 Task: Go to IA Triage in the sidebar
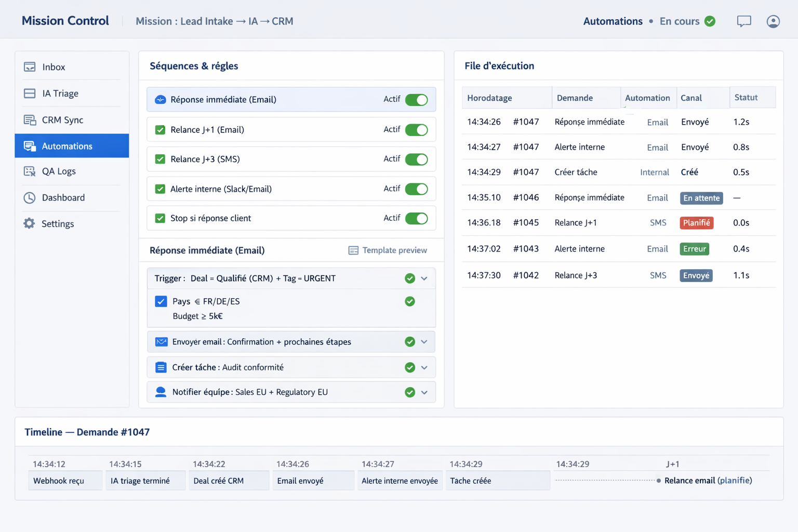pyautogui.click(x=60, y=94)
